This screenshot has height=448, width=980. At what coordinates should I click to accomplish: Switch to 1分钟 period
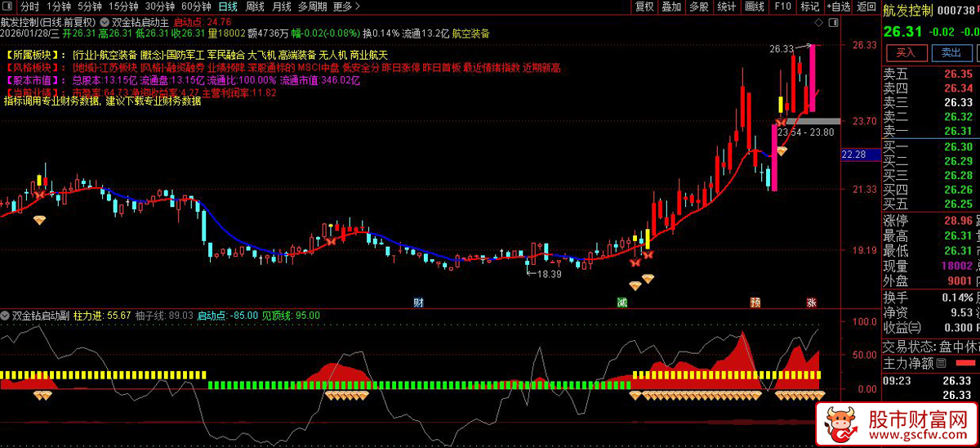point(60,7)
